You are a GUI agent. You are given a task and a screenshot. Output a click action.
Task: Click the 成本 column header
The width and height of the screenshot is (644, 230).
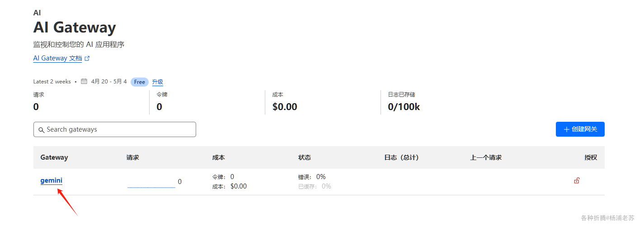[218, 157]
